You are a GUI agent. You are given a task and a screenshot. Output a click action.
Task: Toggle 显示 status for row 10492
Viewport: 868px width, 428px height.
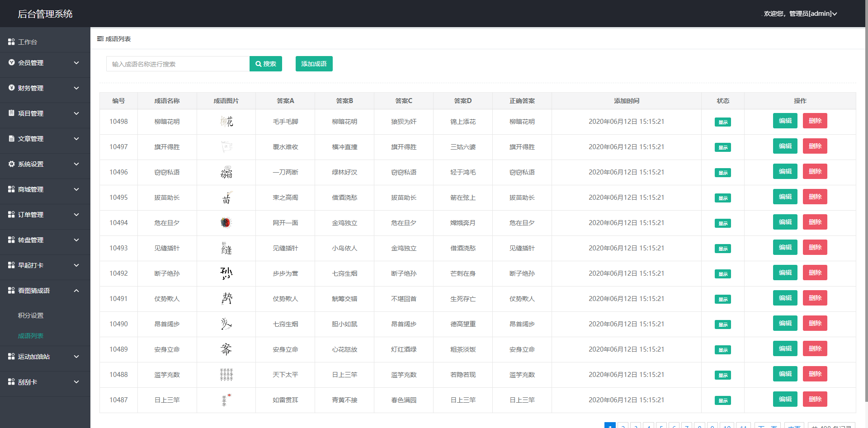722,274
